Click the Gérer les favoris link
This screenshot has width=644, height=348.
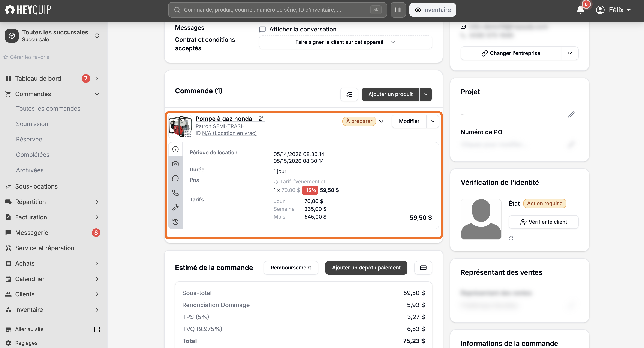(30, 57)
